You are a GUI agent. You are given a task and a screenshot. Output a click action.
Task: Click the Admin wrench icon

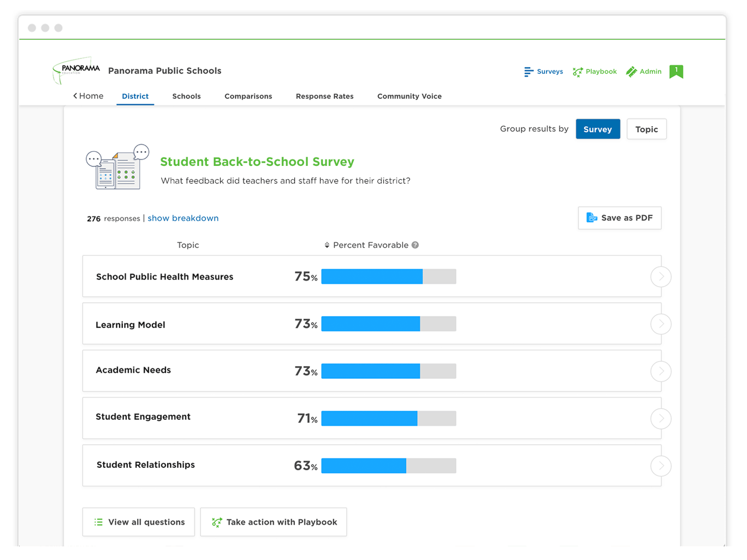pyautogui.click(x=630, y=72)
